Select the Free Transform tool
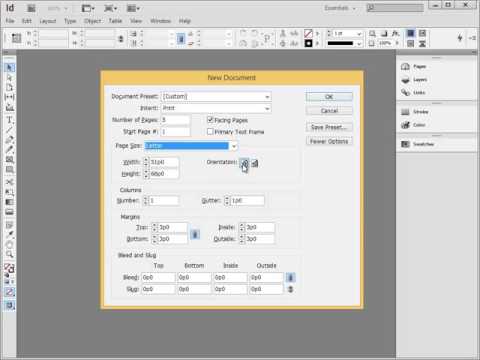 [9, 192]
